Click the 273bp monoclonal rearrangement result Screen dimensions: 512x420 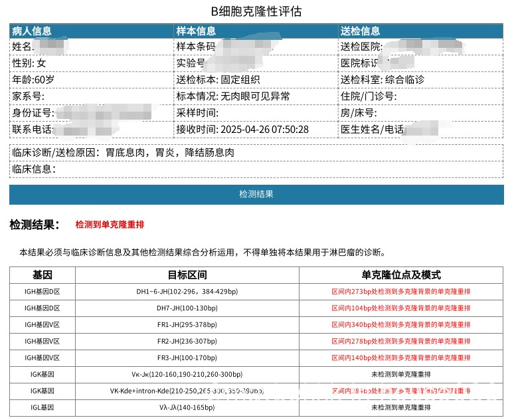coord(401,292)
